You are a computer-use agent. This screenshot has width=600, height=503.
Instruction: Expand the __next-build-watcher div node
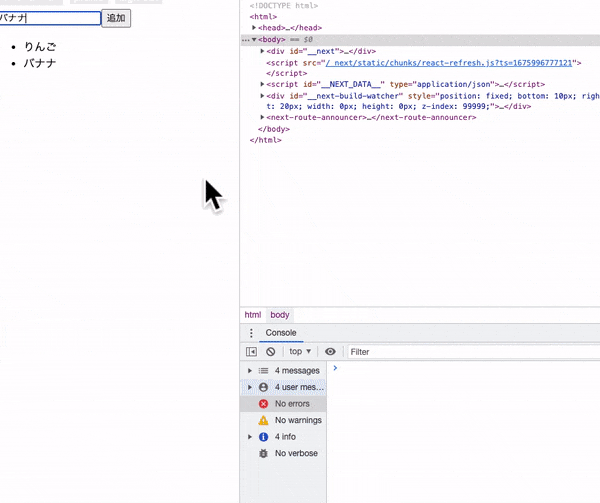[262, 96]
